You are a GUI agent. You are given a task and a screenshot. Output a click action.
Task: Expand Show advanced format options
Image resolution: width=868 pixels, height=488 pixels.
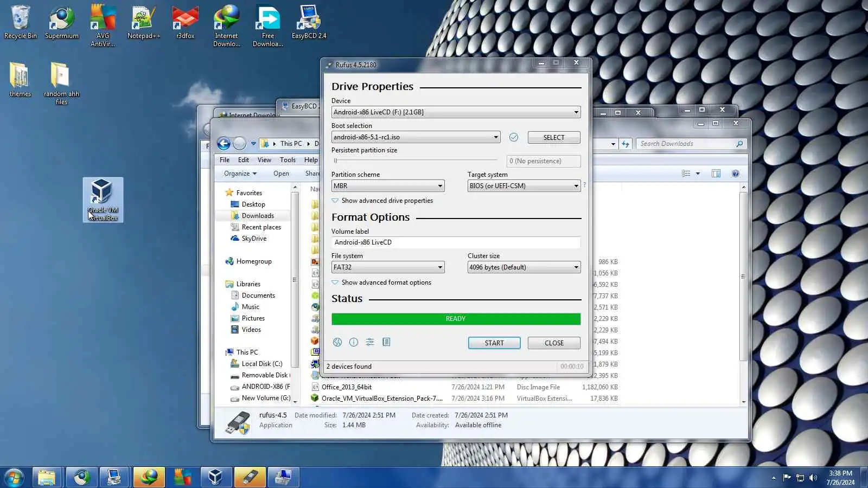(381, 282)
